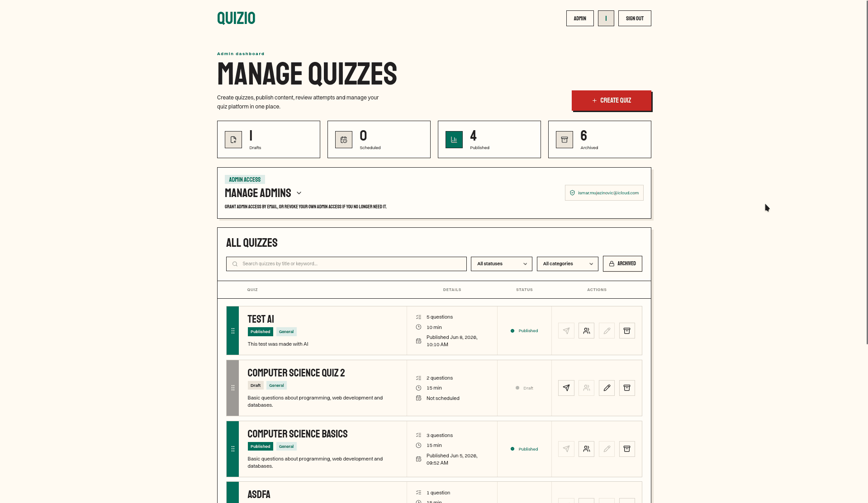
Task: Grab the drag handle of Computer Science Basics
Action: pos(233,449)
